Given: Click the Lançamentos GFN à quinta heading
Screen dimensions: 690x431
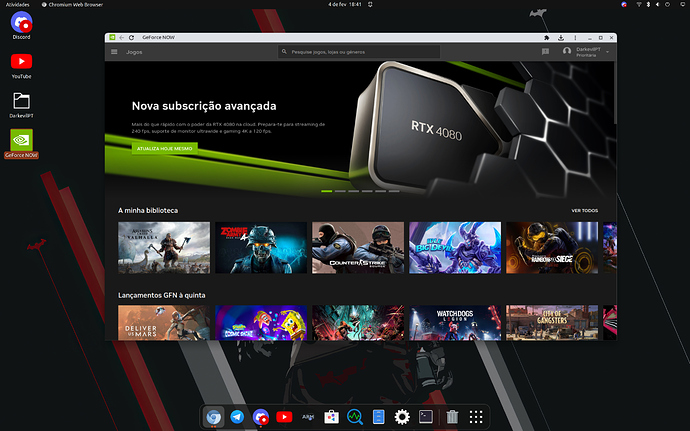Looking at the screenshot, I should (x=161, y=295).
